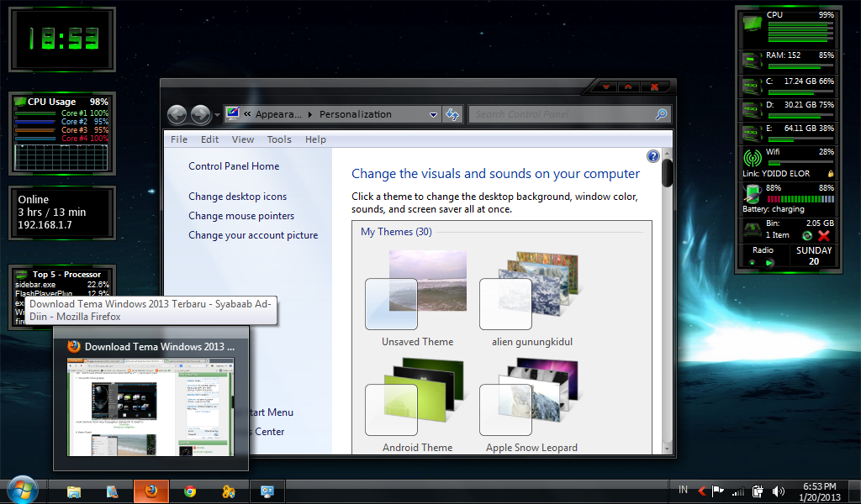Click the refresh icon beside the address bar
861x504 pixels.
pos(452,114)
